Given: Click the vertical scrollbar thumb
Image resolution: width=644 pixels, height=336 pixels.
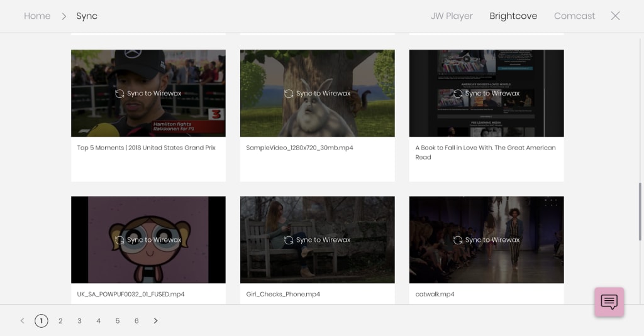Looking at the screenshot, I should click(640, 212).
